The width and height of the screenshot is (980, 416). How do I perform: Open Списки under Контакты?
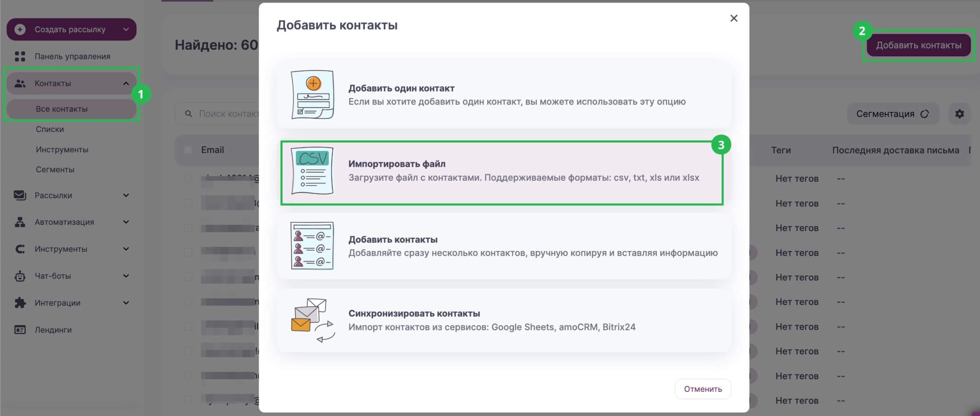point(50,129)
